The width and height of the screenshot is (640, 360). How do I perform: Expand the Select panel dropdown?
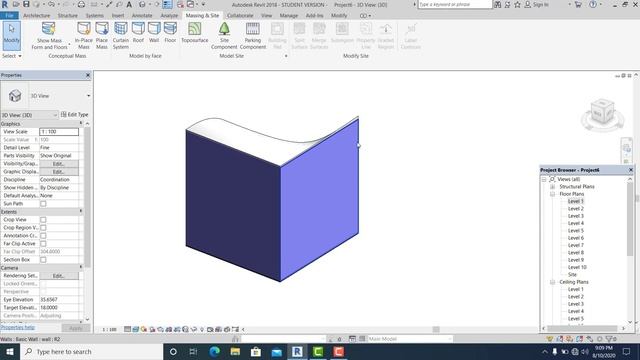point(12,56)
